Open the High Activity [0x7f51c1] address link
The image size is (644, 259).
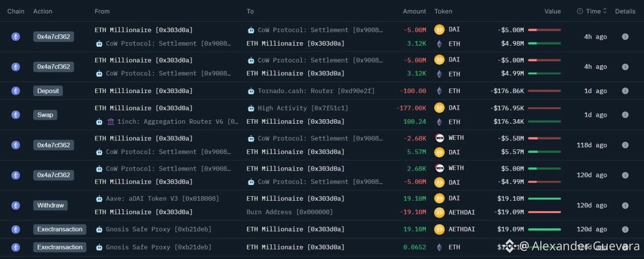coord(303,108)
